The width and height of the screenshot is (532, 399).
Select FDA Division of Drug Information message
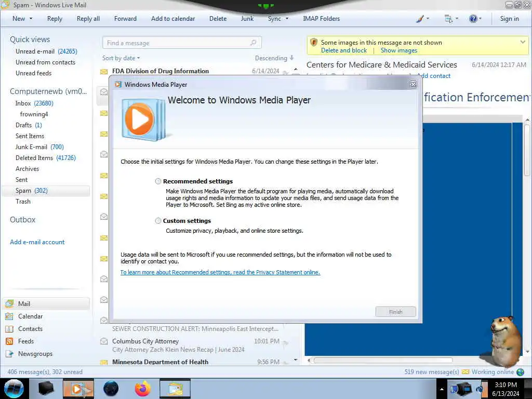coord(196,71)
